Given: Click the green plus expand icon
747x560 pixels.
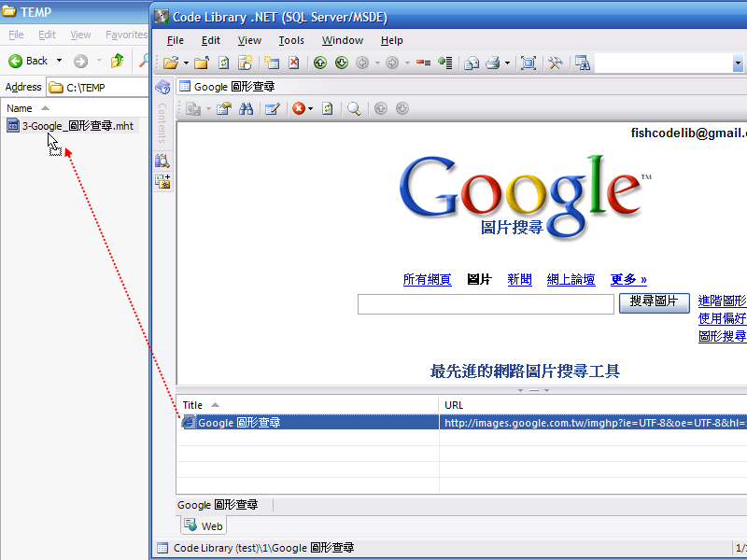Looking at the screenshot, I should pyautogui.click(x=445, y=63).
